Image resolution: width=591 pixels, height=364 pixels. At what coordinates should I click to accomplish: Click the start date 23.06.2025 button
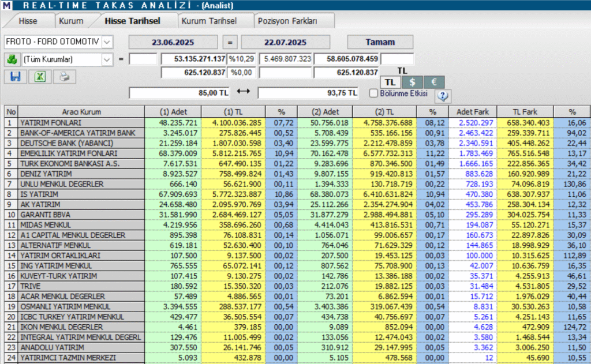coord(173,42)
